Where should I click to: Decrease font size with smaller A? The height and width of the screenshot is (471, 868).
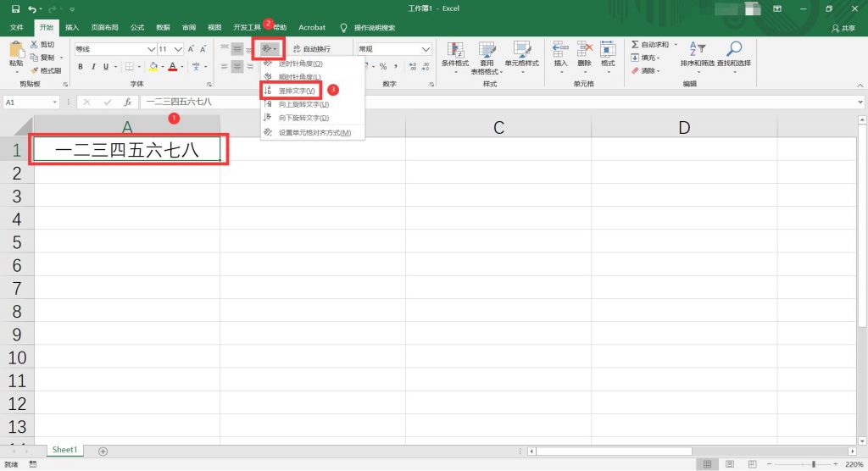point(203,49)
